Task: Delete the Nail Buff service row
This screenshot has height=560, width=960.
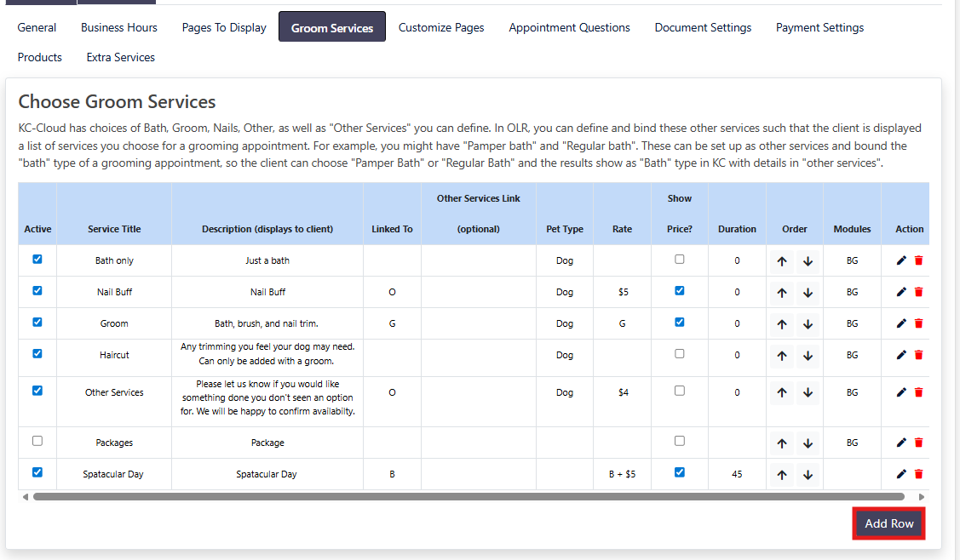Action: coord(918,292)
